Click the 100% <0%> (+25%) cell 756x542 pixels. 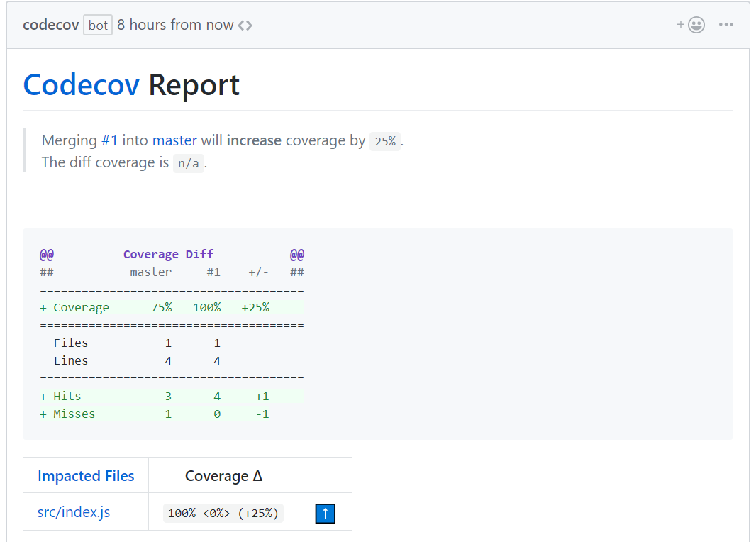click(223, 513)
